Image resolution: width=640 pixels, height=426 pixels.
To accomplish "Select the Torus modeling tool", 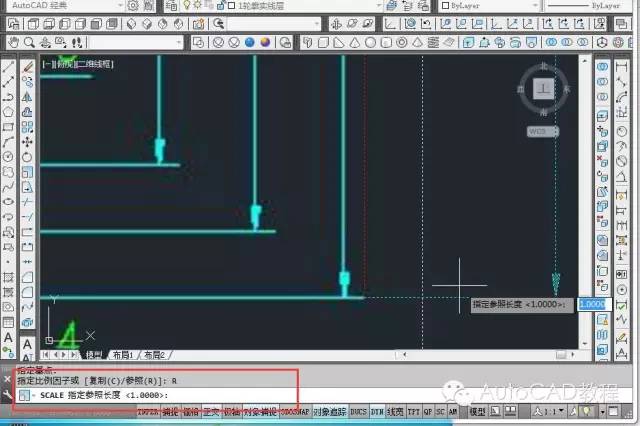I will tap(402, 42).
